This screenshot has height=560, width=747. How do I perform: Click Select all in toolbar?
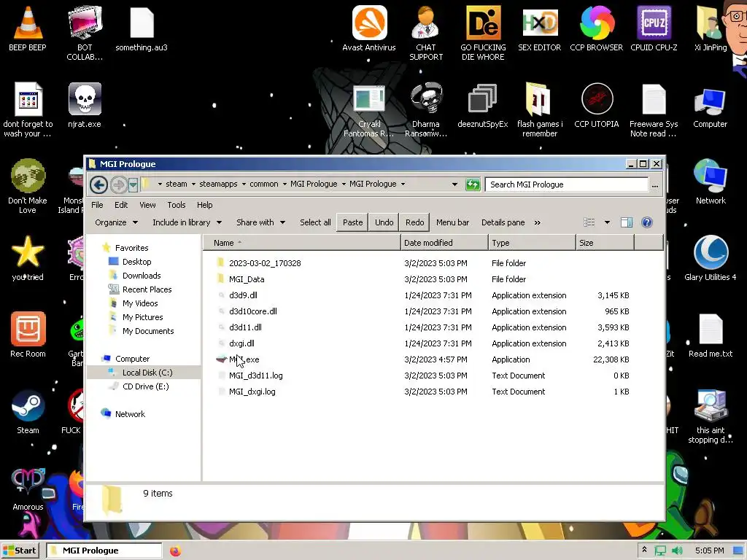[x=315, y=222]
